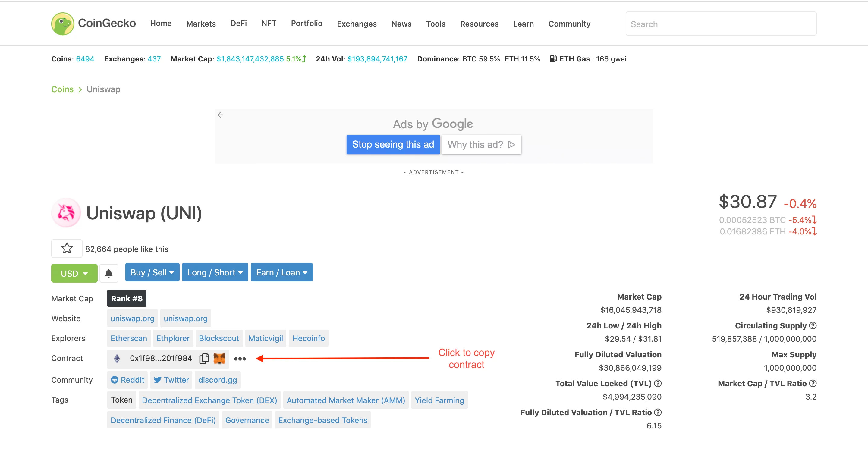Open the first uniswap.org website link
The width and height of the screenshot is (868, 455).
pyautogui.click(x=132, y=318)
